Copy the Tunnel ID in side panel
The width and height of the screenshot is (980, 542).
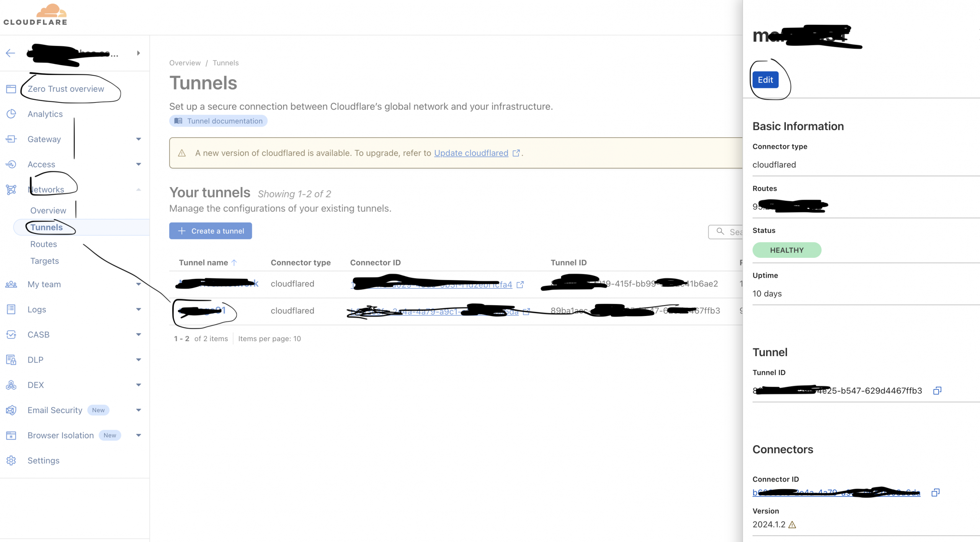(937, 391)
